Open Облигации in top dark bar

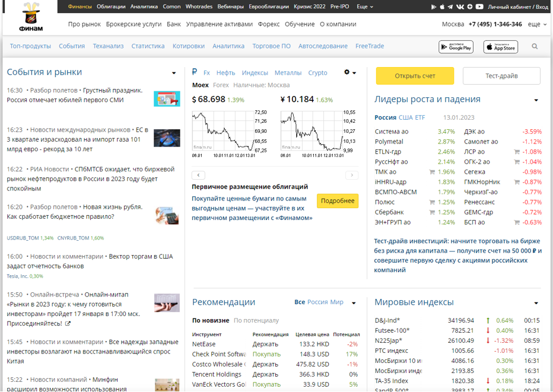click(111, 7)
